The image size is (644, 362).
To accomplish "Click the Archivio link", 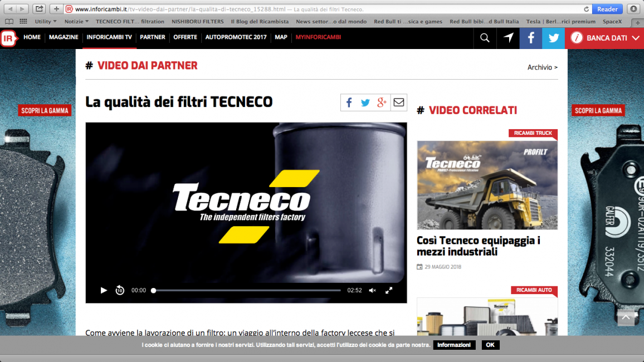I will click(x=542, y=67).
